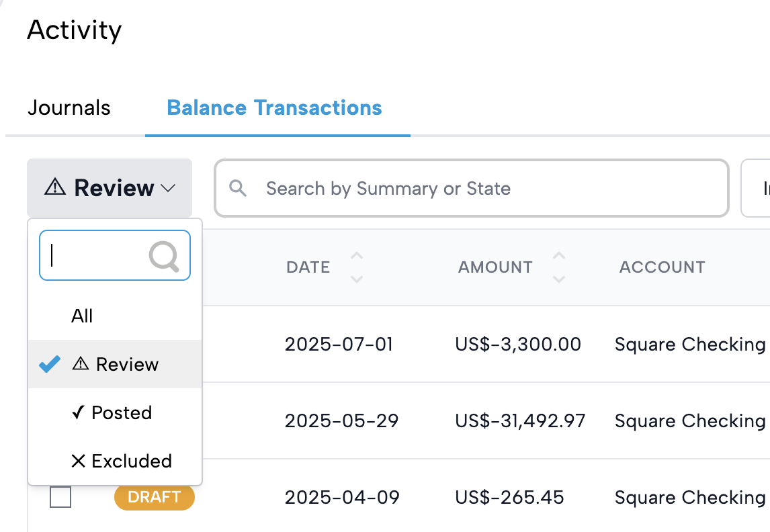
Task: Open the Balance Transactions tab
Action: tap(274, 107)
